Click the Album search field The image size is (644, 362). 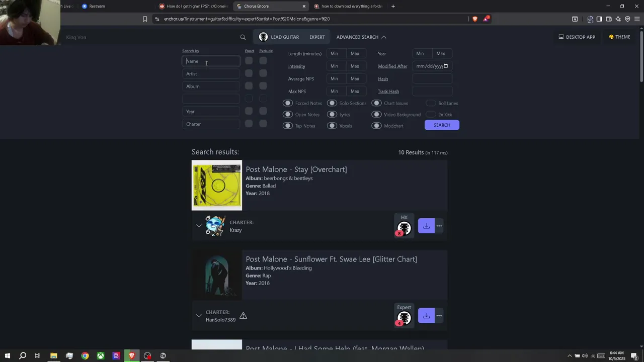pyautogui.click(x=211, y=86)
